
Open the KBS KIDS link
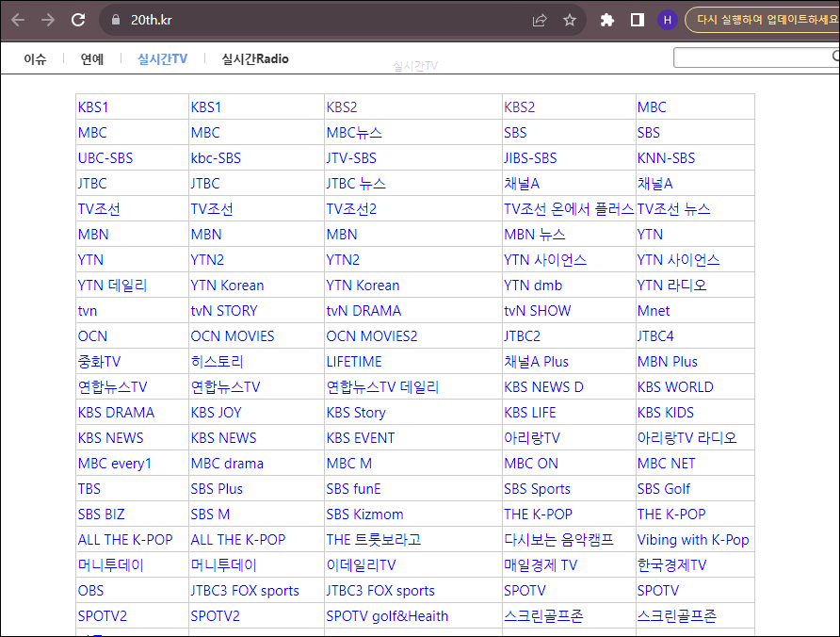coord(666,413)
